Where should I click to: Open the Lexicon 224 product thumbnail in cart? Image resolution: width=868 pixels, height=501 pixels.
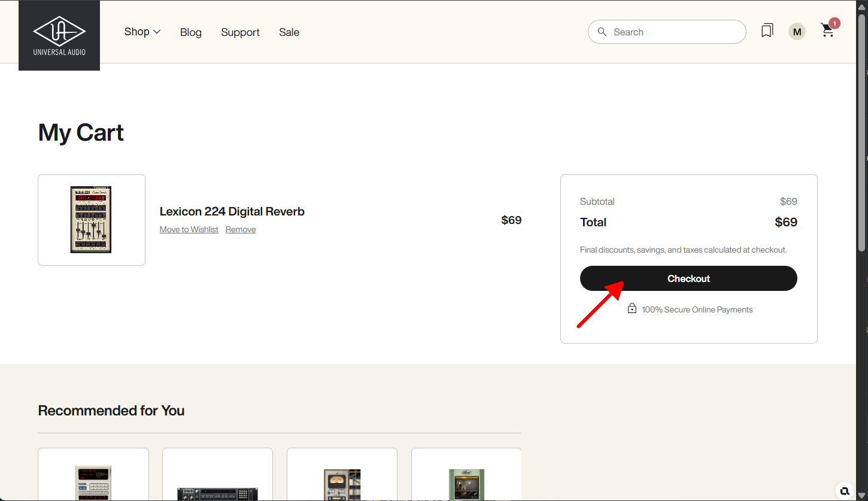click(x=91, y=220)
